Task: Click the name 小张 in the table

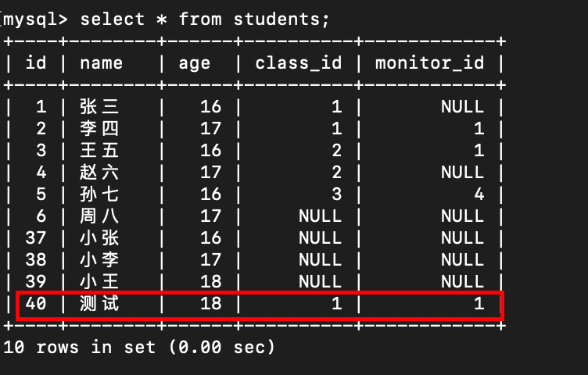Action: pyautogui.click(x=99, y=237)
